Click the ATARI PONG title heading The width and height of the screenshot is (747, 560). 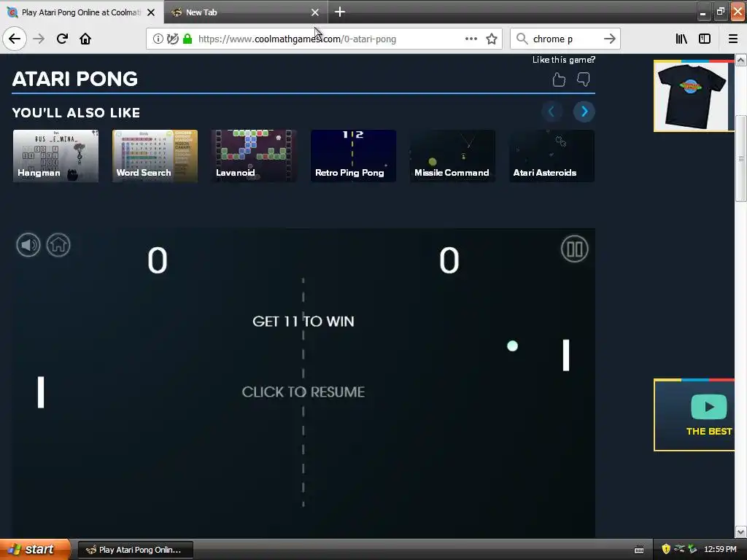click(x=75, y=79)
